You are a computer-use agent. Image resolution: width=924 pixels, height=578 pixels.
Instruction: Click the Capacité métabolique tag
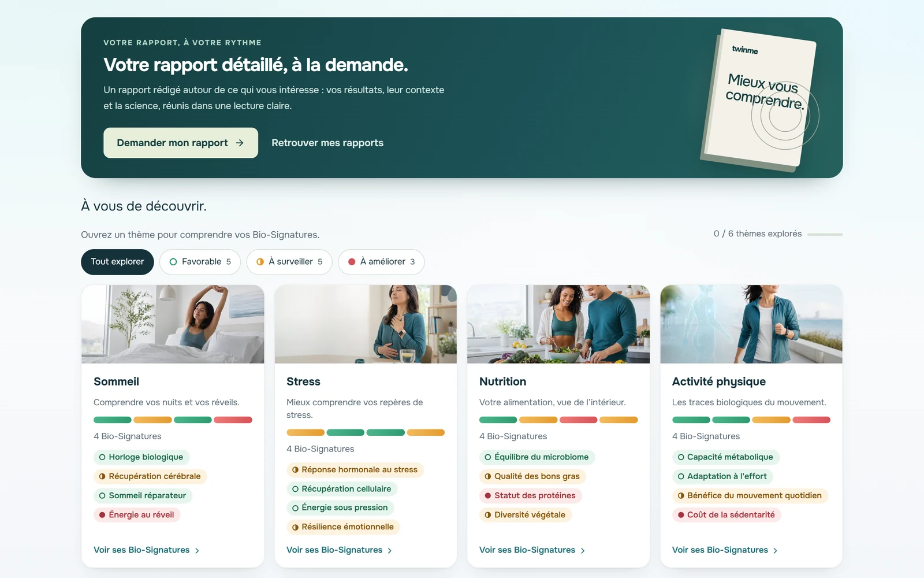725,457
